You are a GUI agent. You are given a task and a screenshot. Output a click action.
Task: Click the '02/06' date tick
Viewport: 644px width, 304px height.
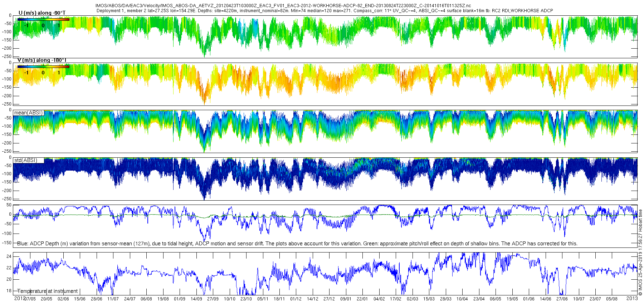[63, 299]
